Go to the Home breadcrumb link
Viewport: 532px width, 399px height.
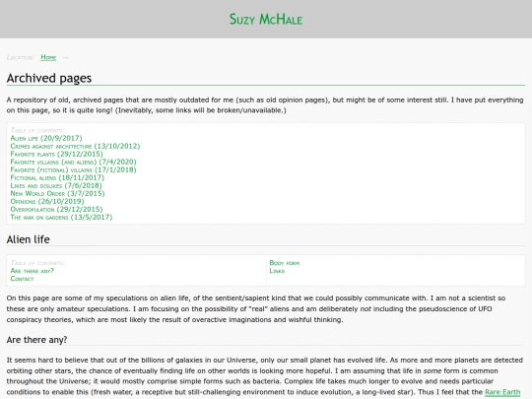coord(48,57)
